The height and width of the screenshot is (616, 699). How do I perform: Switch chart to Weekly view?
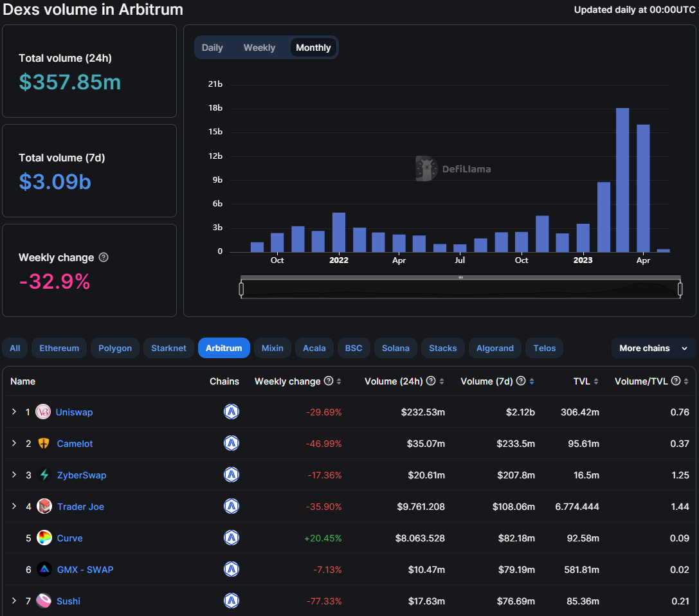[259, 48]
